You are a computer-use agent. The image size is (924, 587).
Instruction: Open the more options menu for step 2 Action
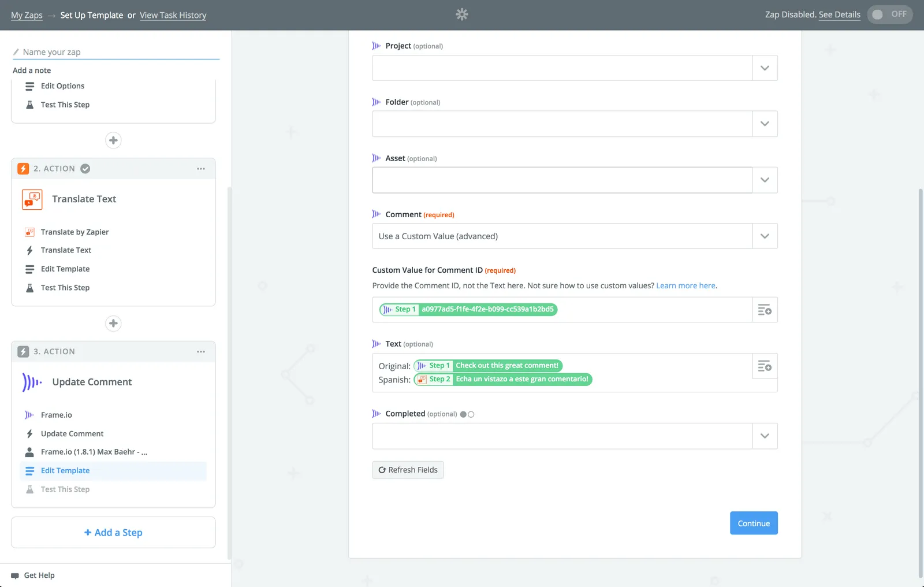tap(201, 169)
